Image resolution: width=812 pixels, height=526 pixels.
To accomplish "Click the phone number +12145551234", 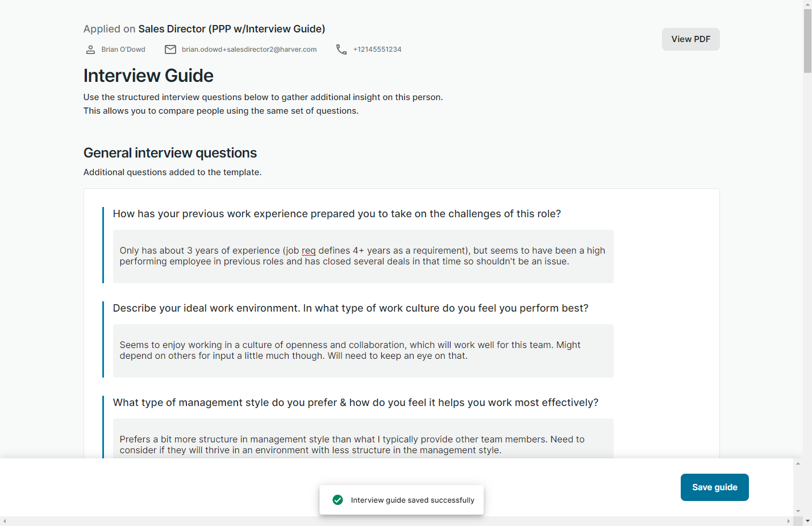I will click(x=377, y=49).
